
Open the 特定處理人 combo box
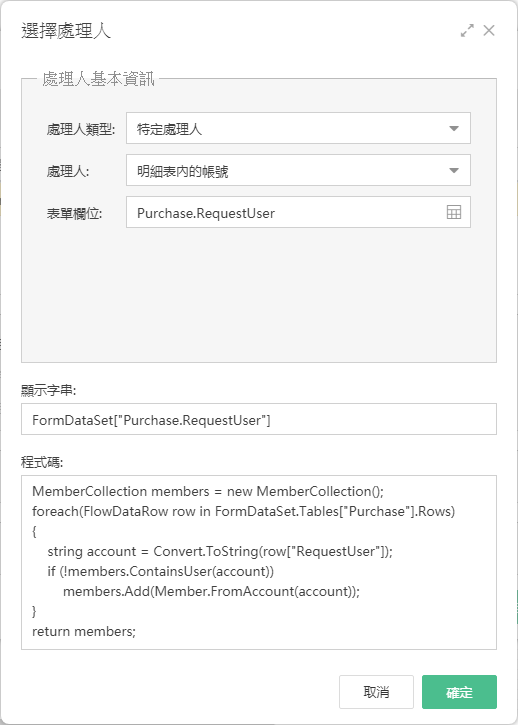(298, 128)
